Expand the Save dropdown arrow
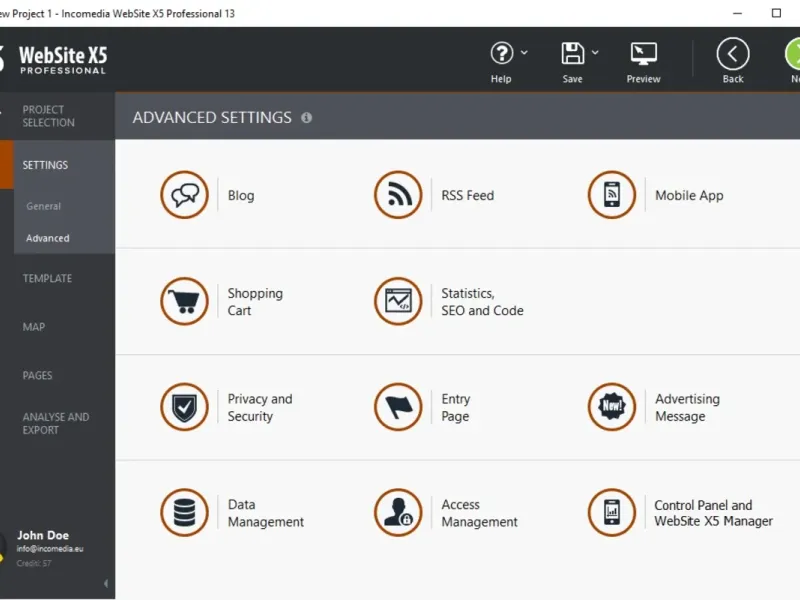800x600 pixels. (x=595, y=52)
